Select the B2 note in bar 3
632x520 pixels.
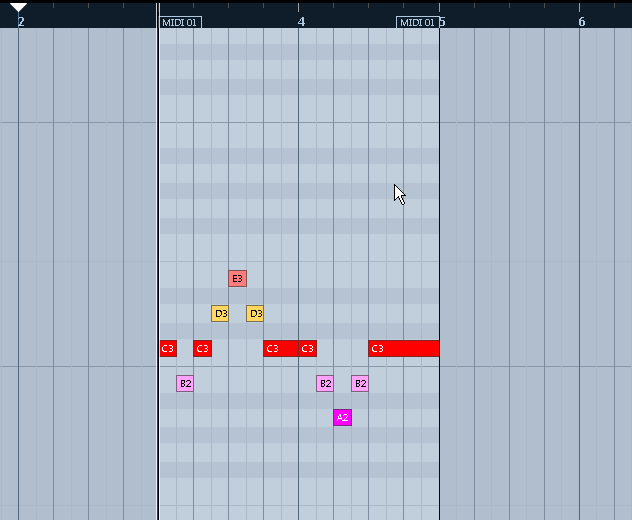tap(185, 383)
